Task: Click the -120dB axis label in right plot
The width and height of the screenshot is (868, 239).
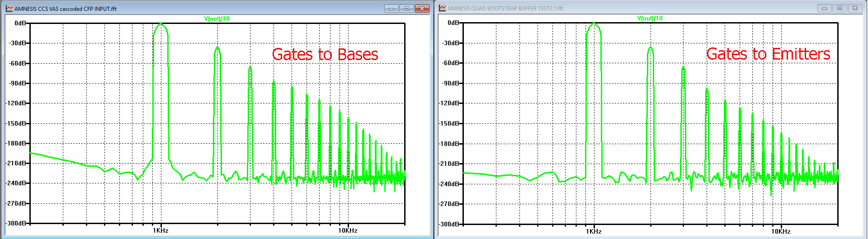Action: pos(449,103)
